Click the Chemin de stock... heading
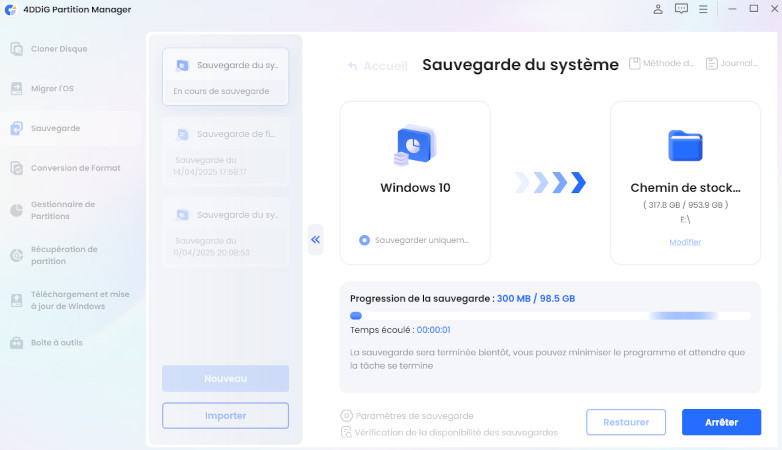This screenshot has height=450, width=782. coord(685,188)
